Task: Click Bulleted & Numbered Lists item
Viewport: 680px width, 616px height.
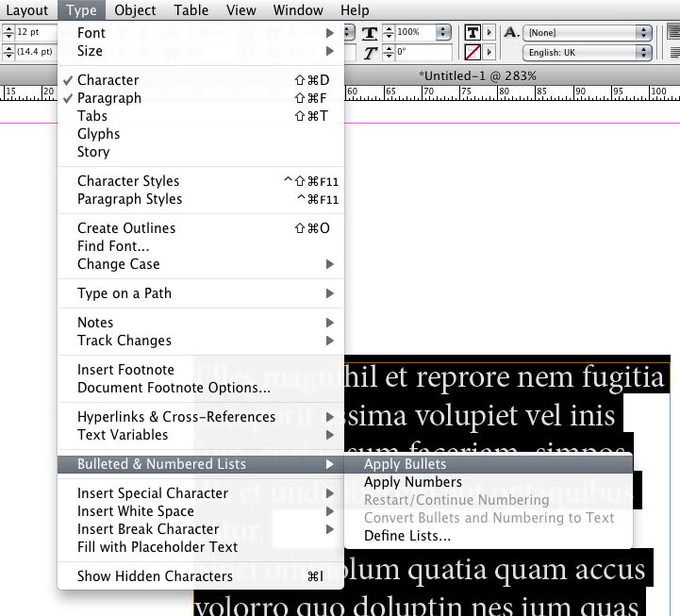Action: click(201, 464)
